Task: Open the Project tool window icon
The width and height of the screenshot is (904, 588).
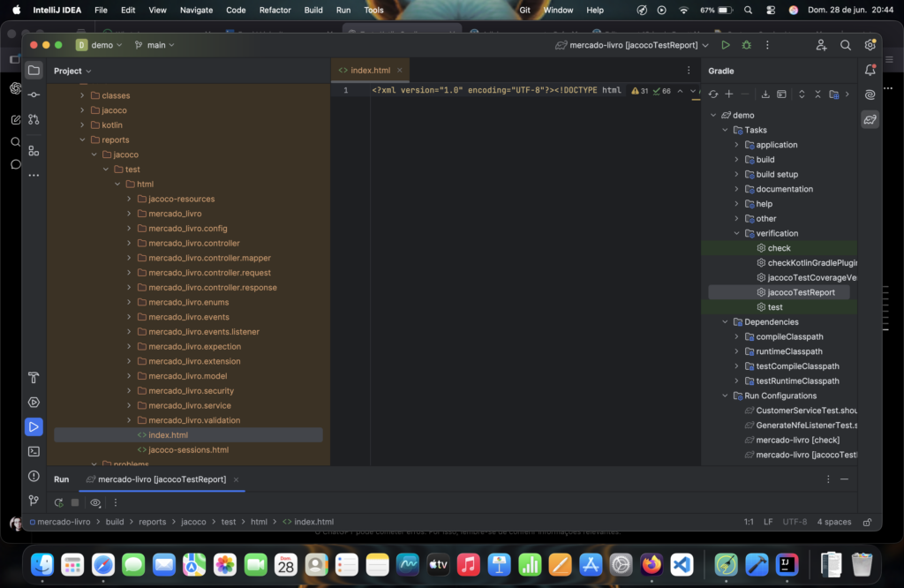Action: coord(34,71)
